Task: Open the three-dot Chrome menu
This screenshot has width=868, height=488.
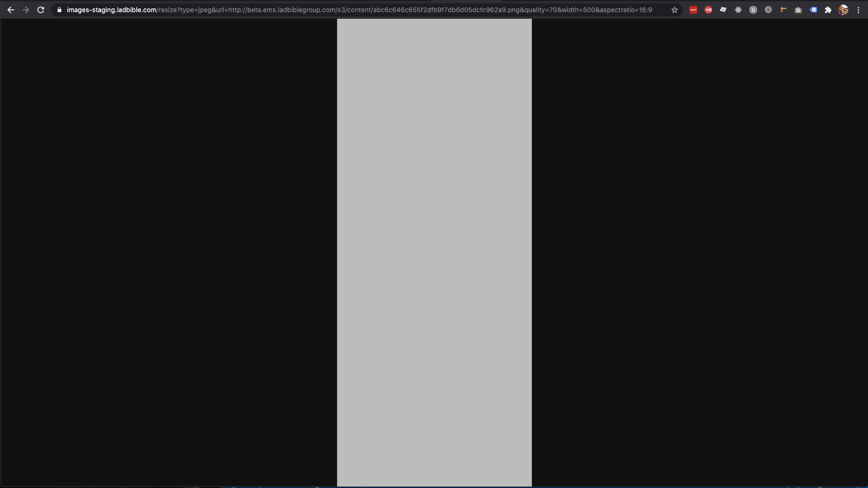Action: [859, 9]
